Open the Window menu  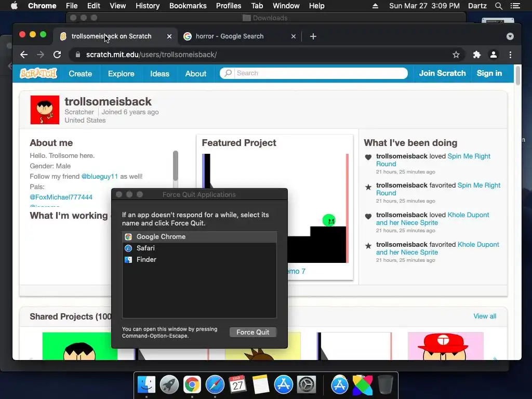(286, 6)
